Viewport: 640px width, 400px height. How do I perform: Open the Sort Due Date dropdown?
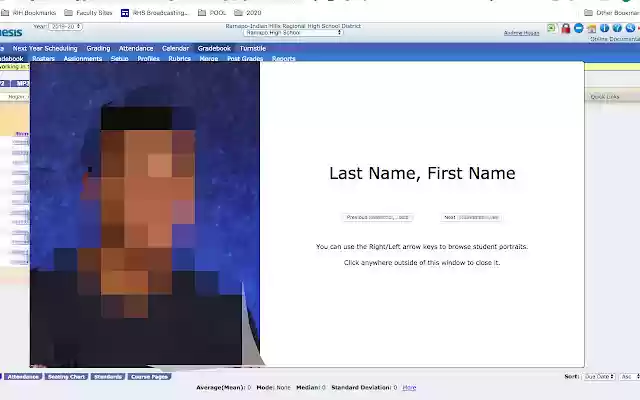599,376
